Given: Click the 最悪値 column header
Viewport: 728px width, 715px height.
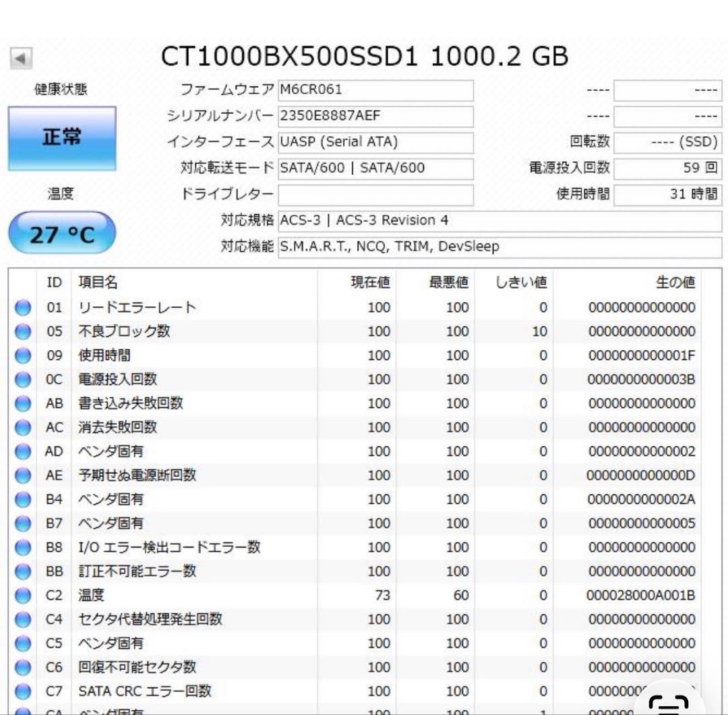Looking at the screenshot, I should [x=448, y=283].
